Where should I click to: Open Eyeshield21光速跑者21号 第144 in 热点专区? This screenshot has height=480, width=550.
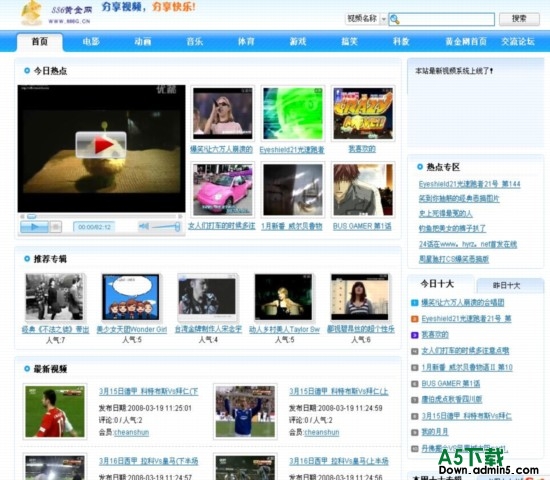pyautogui.click(x=469, y=184)
